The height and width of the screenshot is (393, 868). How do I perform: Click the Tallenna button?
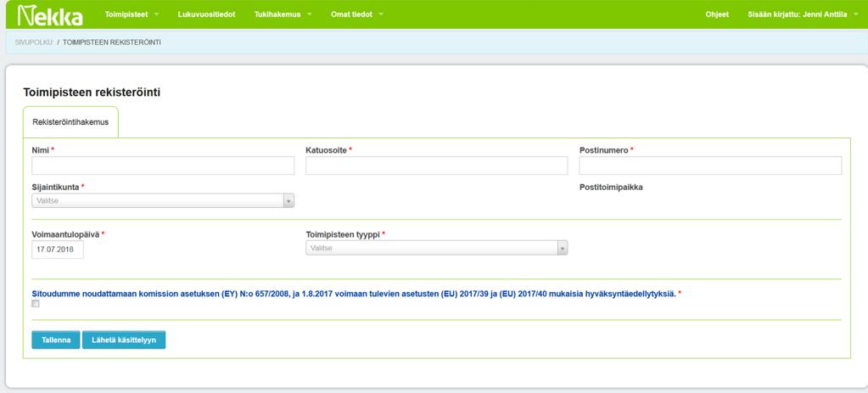(56, 340)
